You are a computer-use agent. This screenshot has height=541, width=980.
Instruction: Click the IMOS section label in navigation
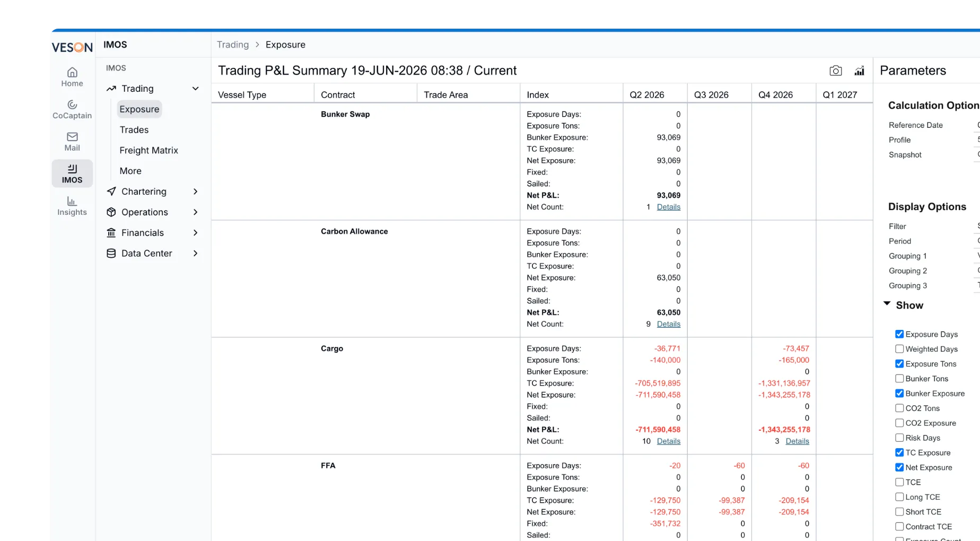coord(116,68)
